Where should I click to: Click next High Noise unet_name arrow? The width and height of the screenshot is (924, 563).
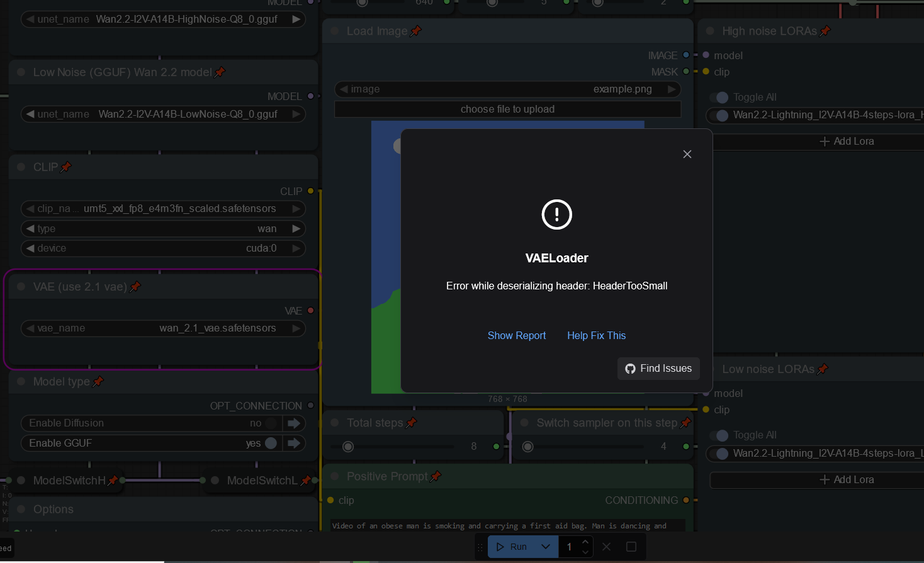coord(296,20)
